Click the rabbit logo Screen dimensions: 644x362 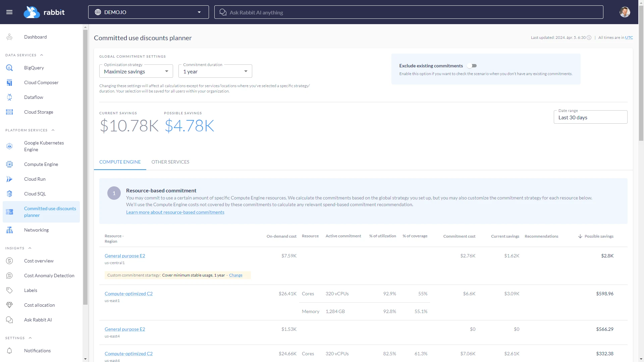coord(44,12)
